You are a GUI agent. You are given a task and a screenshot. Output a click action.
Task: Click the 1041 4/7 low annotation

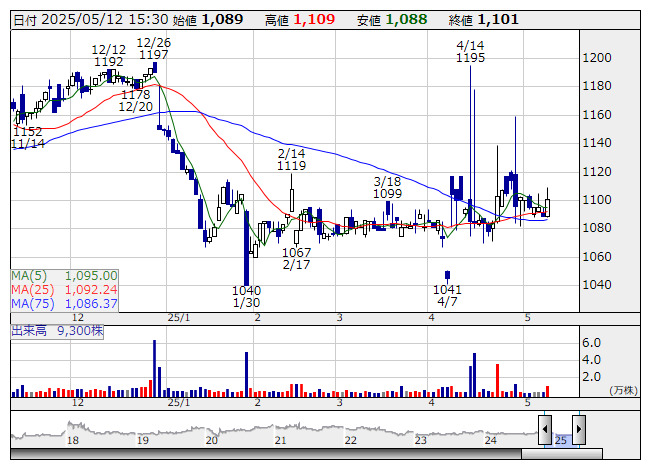tap(447, 295)
